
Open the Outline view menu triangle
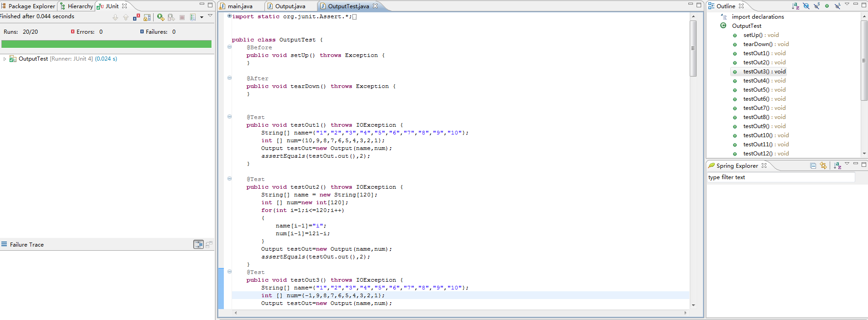(847, 5)
